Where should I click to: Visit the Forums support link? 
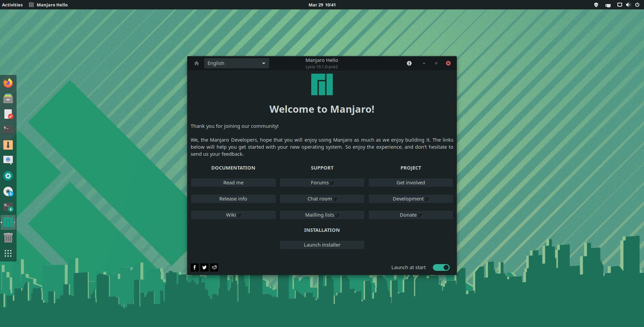pos(322,183)
